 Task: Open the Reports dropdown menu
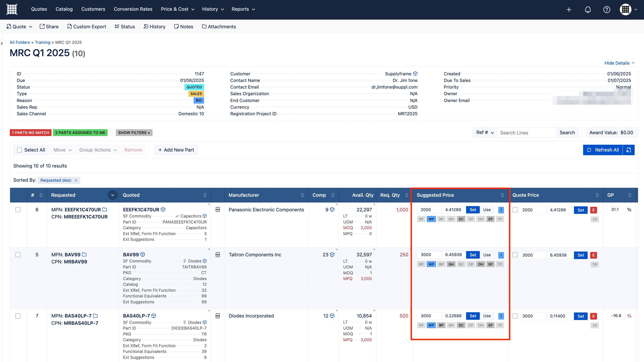click(243, 9)
